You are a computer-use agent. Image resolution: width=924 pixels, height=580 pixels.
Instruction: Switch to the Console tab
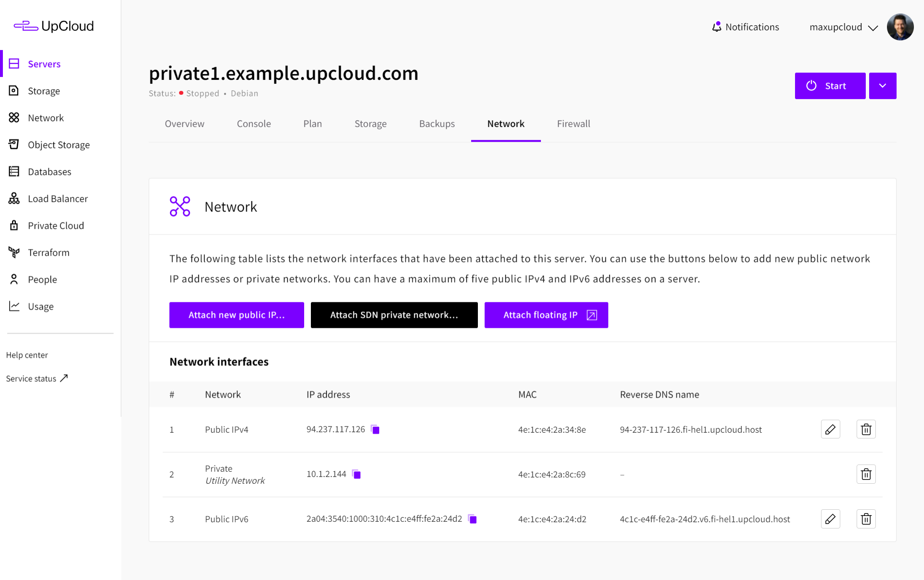tap(254, 124)
